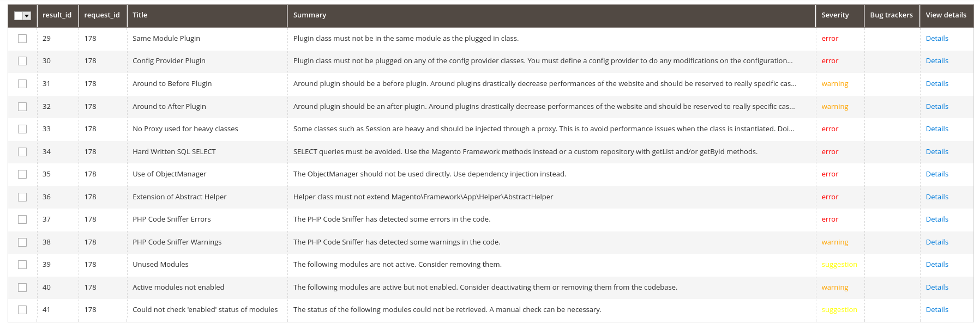The image size is (980, 330).
Task: View Details for PHP Code Sniffer Warnings
Action: (937, 242)
